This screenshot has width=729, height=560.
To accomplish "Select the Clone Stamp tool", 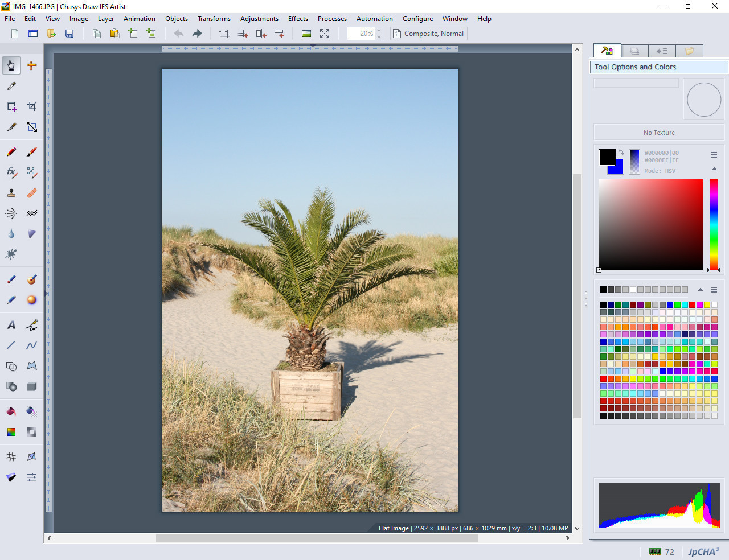I will pyautogui.click(x=11, y=193).
